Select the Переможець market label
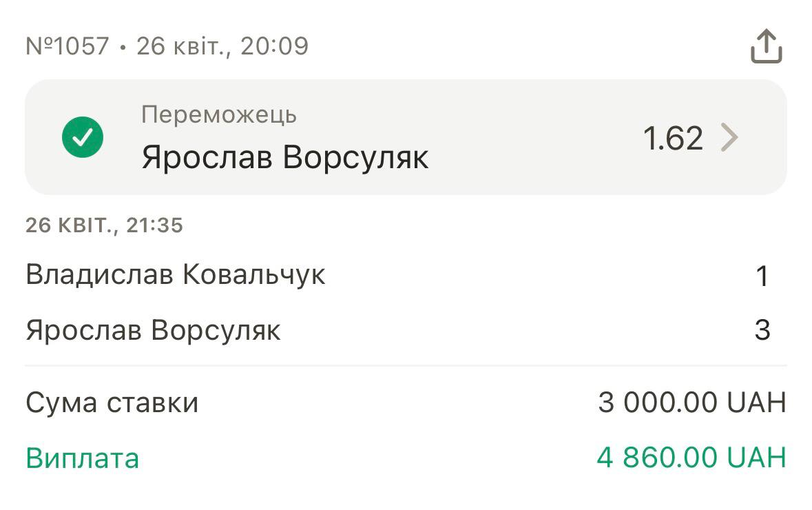 click(x=219, y=114)
